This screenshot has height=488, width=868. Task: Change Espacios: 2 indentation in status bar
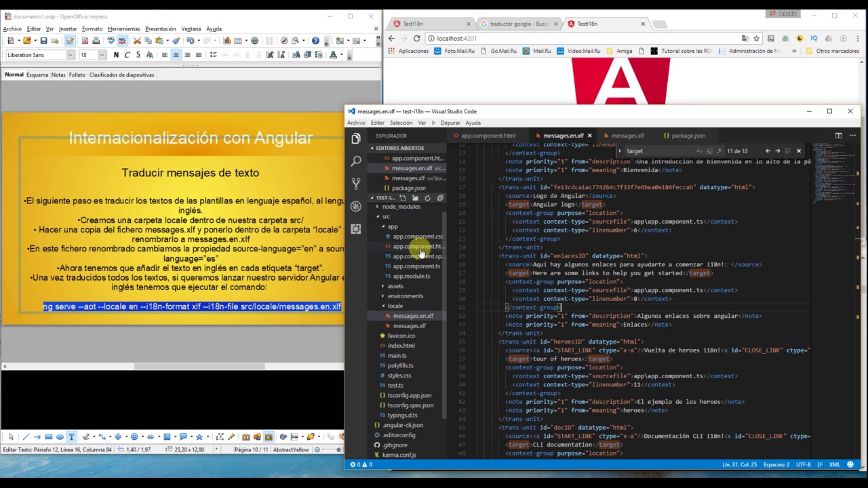[775, 465]
